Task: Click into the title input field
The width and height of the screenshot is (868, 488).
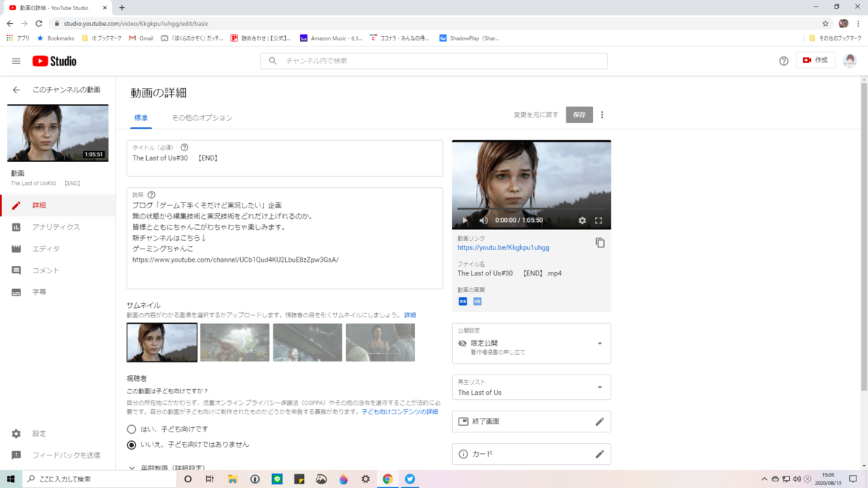Action: click(x=284, y=158)
